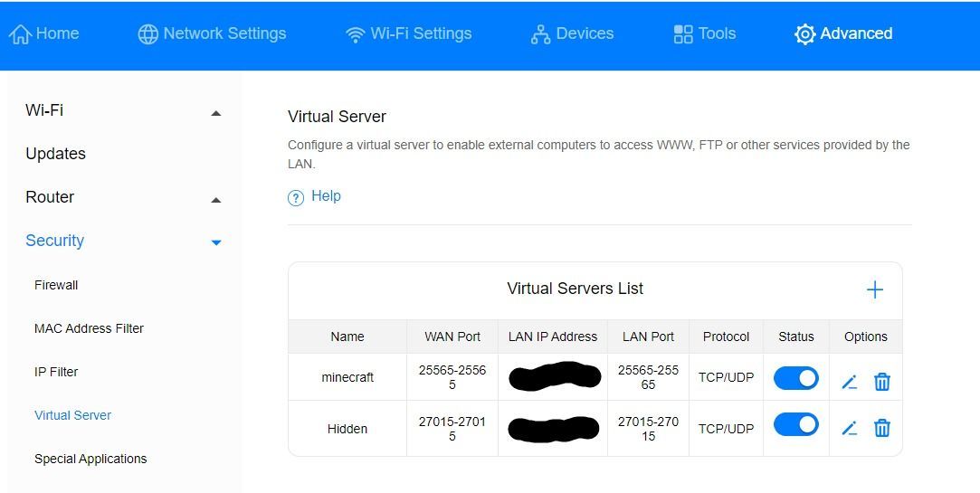Select Special Applications in the sidebar
Image resolution: width=980 pixels, height=493 pixels.
[90, 459]
